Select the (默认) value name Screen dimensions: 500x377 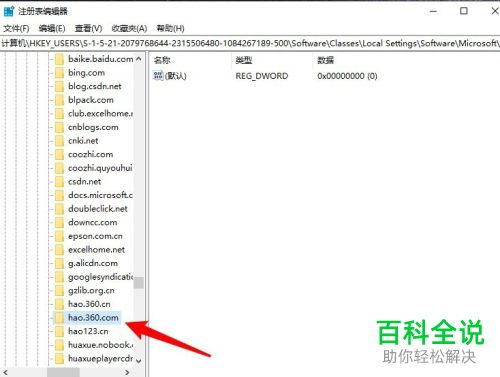176,76
